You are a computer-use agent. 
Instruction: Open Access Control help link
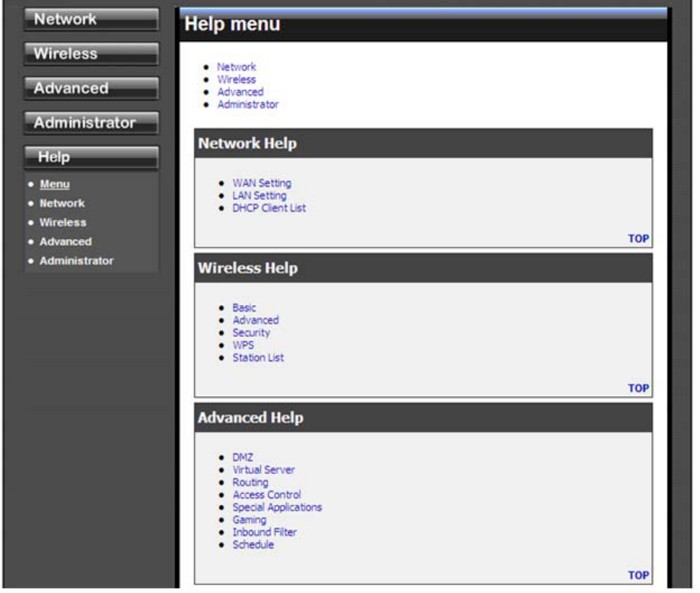[x=267, y=495]
